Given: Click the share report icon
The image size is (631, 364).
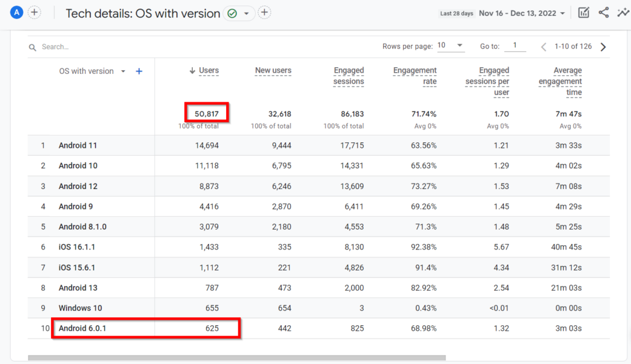Looking at the screenshot, I should tap(604, 13).
